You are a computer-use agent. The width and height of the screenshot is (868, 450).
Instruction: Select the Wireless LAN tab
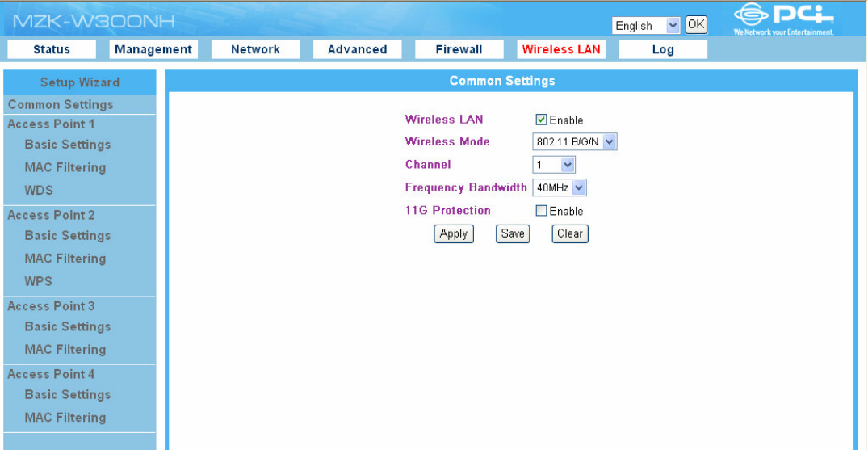click(560, 49)
